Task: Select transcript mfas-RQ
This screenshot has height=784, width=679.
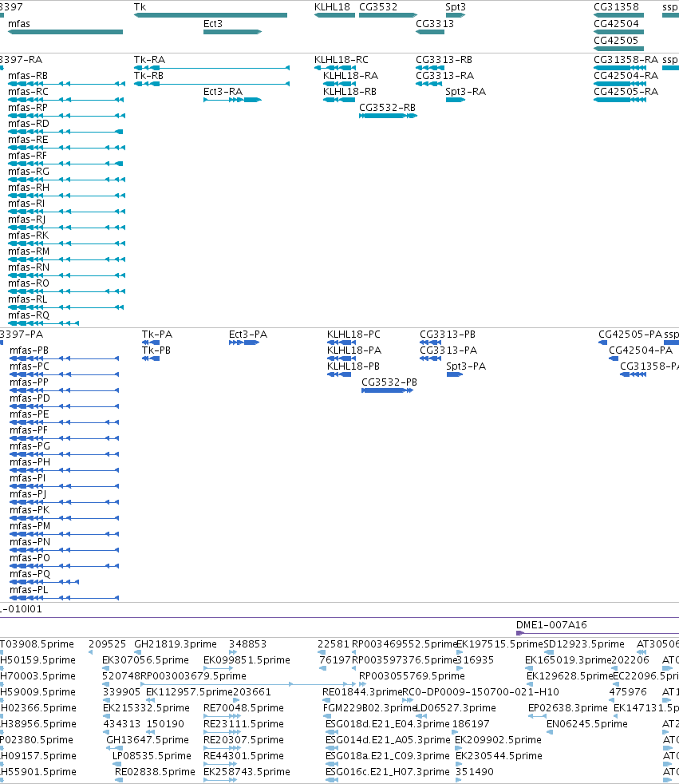Action: click(43, 323)
